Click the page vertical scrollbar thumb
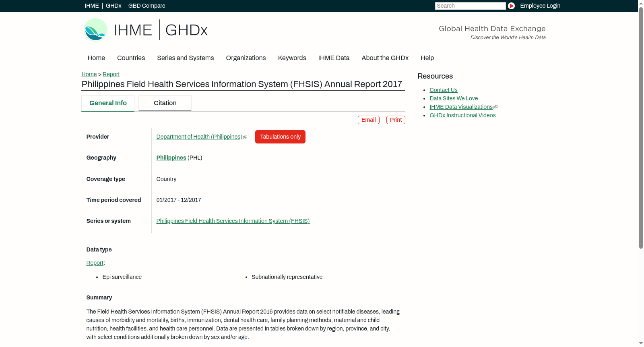This screenshot has height=347, width=644. tap(641, 127)
